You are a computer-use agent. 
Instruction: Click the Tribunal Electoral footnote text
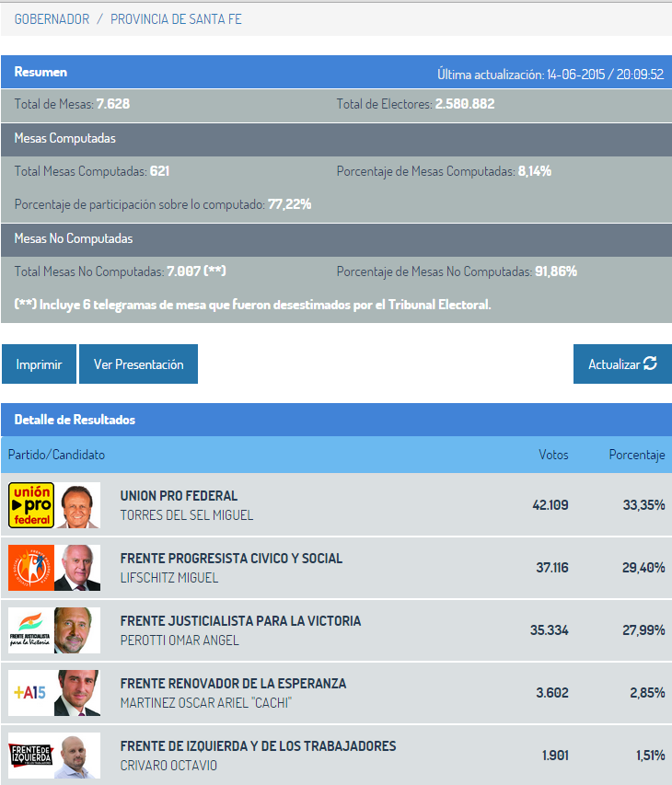[x=253, y=305]
